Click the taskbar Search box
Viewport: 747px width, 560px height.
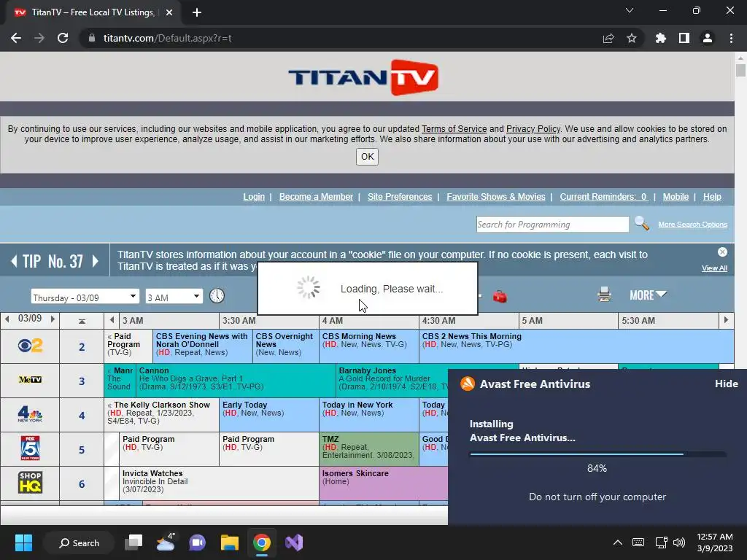click(79, 542)
